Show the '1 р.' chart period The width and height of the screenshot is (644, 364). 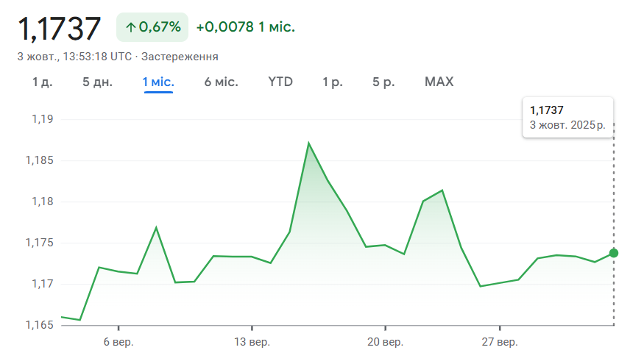click(x=333, y=82)
